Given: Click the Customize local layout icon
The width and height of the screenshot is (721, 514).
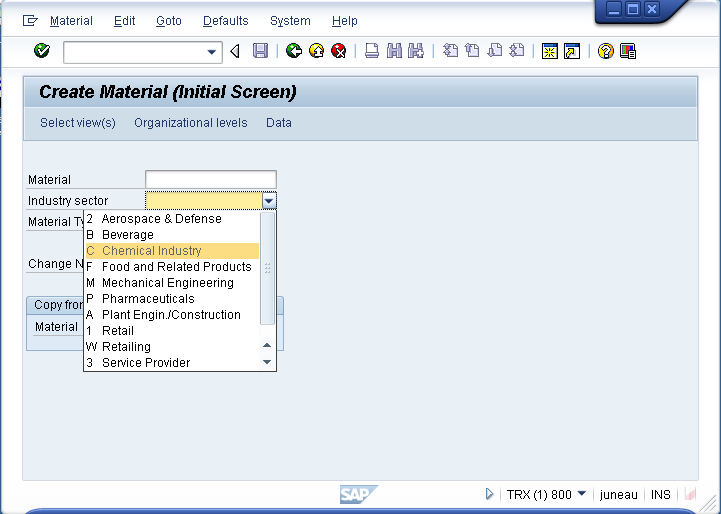Looking at the screenshot, I should click(628, 51).
